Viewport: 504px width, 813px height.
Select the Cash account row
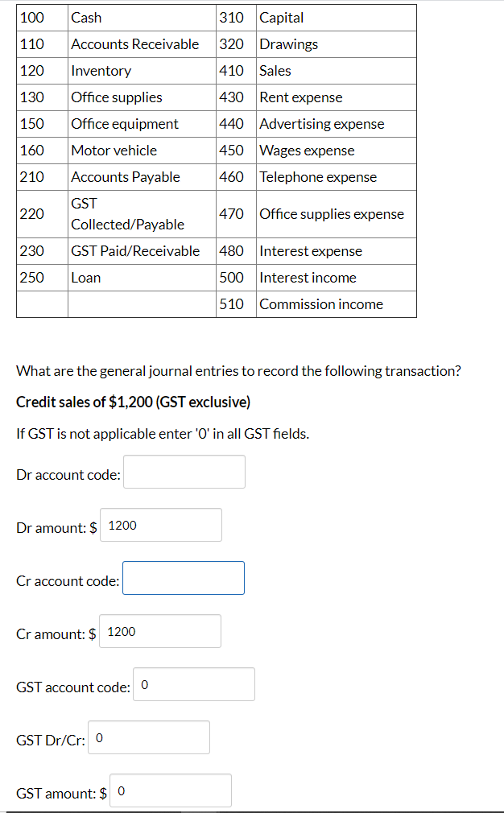[x=84, y=18]
